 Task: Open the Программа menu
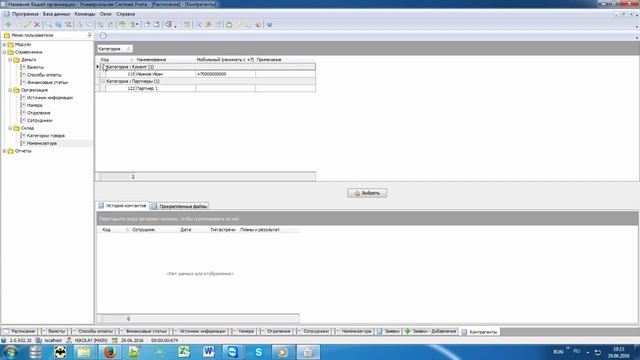point(25,14)
